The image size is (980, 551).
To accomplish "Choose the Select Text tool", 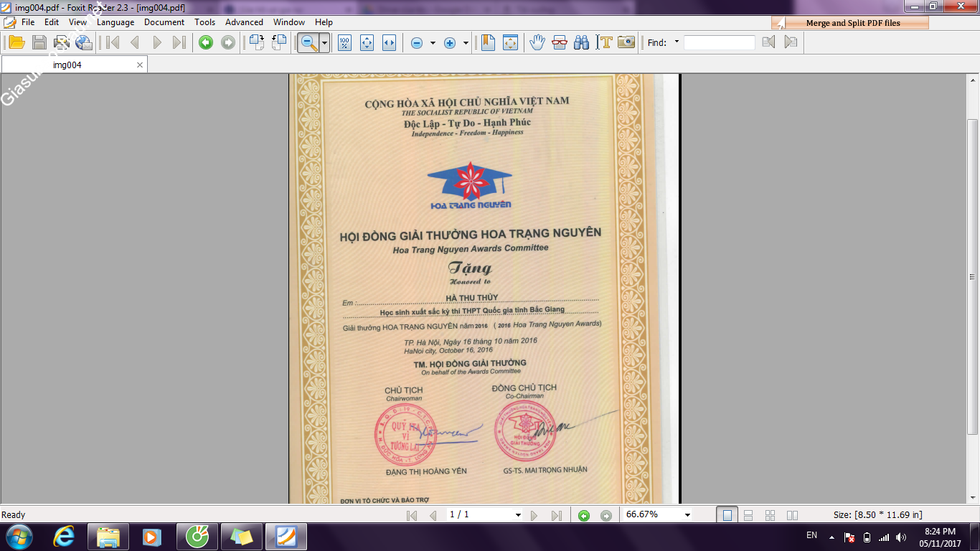I will (604, 42).
